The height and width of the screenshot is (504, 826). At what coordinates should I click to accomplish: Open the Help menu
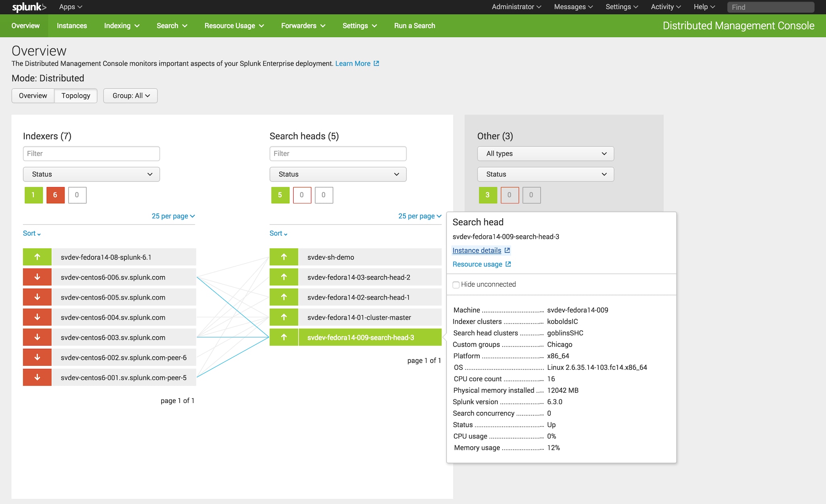pyautogui.click(x=704, y=7)
